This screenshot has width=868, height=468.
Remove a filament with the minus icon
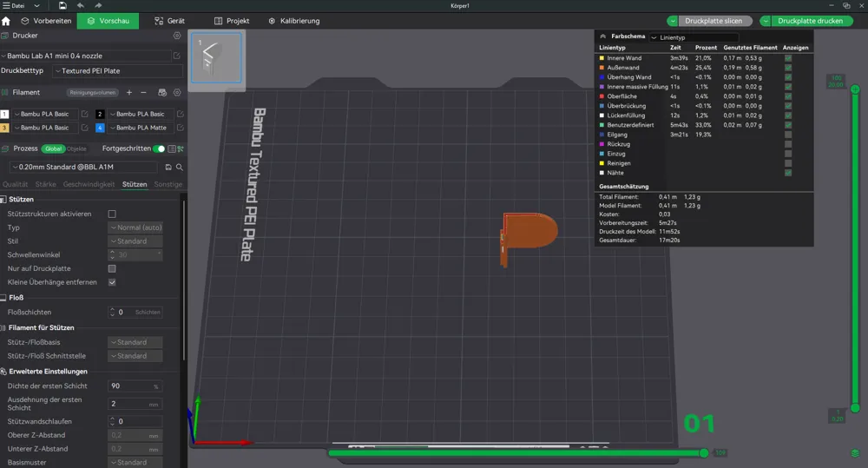tap(143, 93)
